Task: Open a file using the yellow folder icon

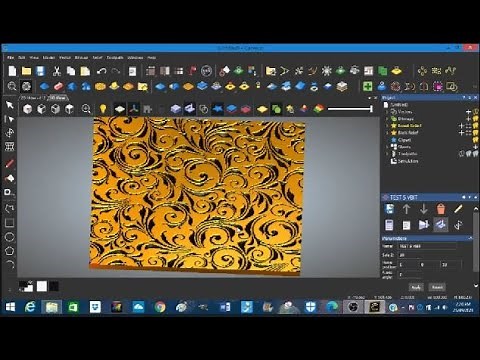Action: pos(26,71)
